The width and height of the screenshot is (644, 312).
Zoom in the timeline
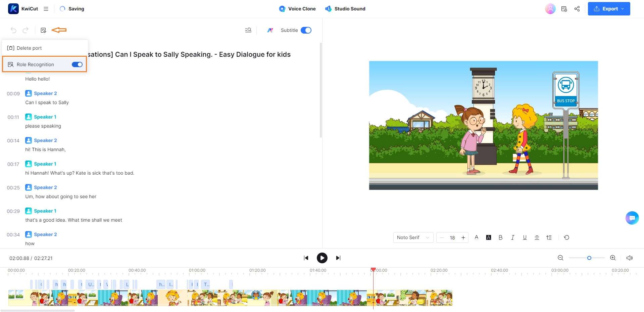(x=613, y=258)
